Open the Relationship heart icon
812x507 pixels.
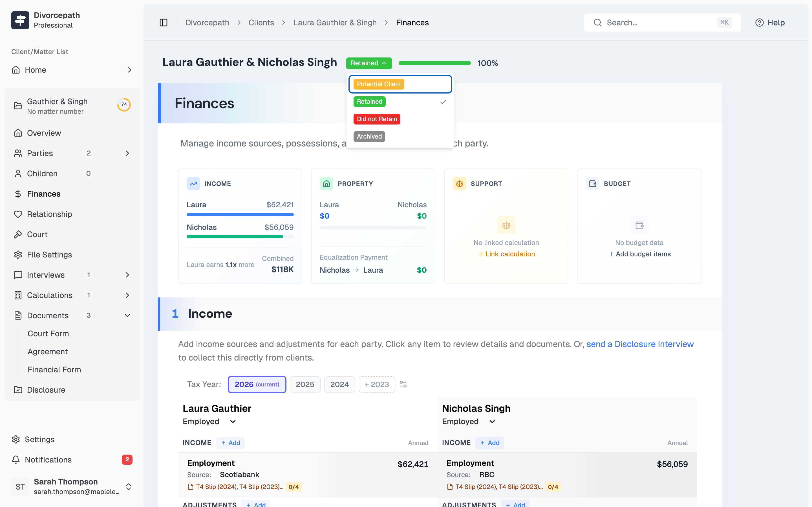(x=18, y=214)
